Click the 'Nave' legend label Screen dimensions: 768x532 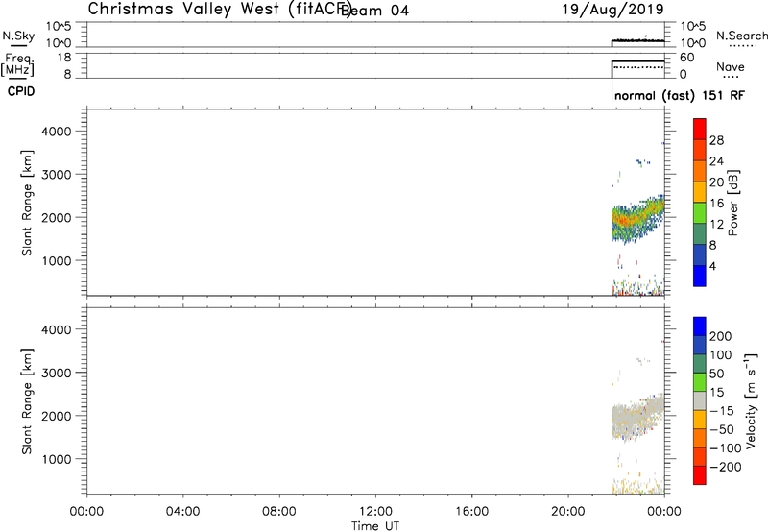(731, 67)
